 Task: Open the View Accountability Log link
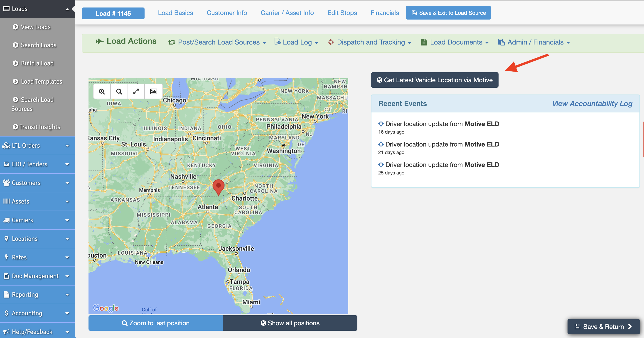tap(592, 104)
